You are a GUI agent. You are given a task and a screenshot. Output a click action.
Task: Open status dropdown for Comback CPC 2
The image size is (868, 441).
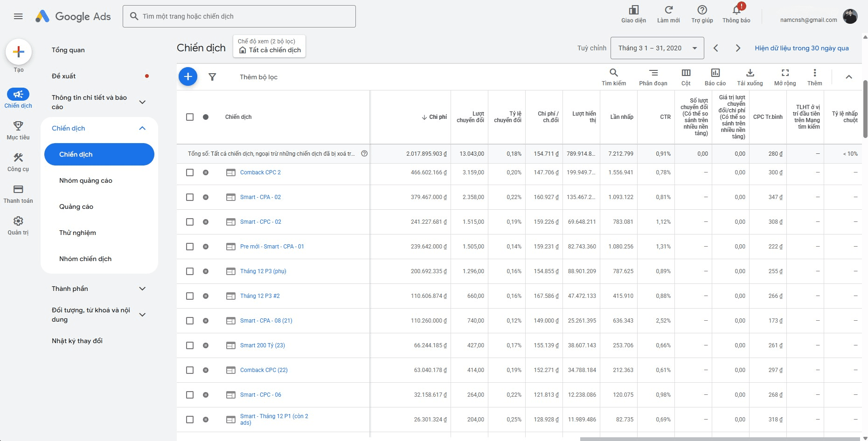point(206,172)
